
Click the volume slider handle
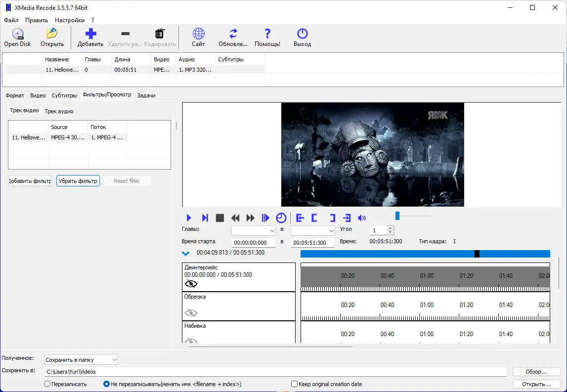(x=397, y=216)
